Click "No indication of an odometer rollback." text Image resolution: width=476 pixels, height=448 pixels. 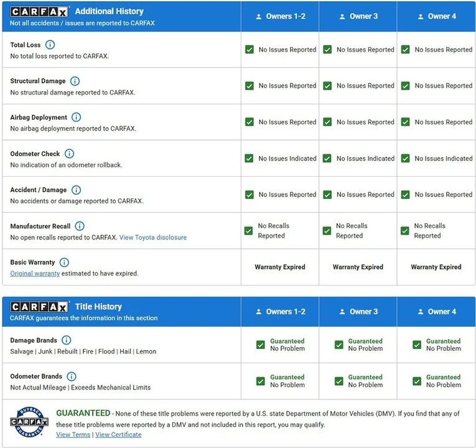66,165
